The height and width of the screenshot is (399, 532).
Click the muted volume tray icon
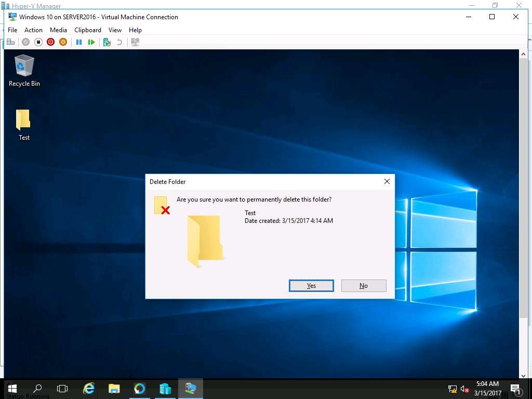(x=464, y=389)
